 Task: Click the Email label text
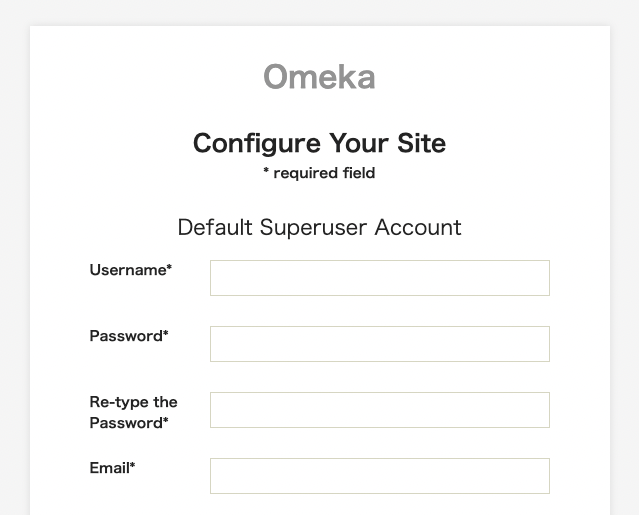pyautogui.click(x=109, y=468)
